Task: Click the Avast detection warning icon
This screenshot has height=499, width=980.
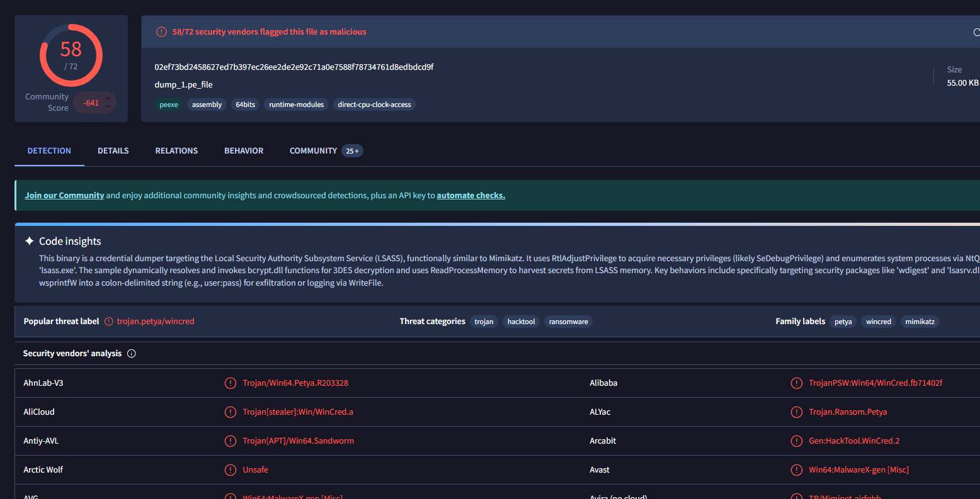Action: point(797,470)
